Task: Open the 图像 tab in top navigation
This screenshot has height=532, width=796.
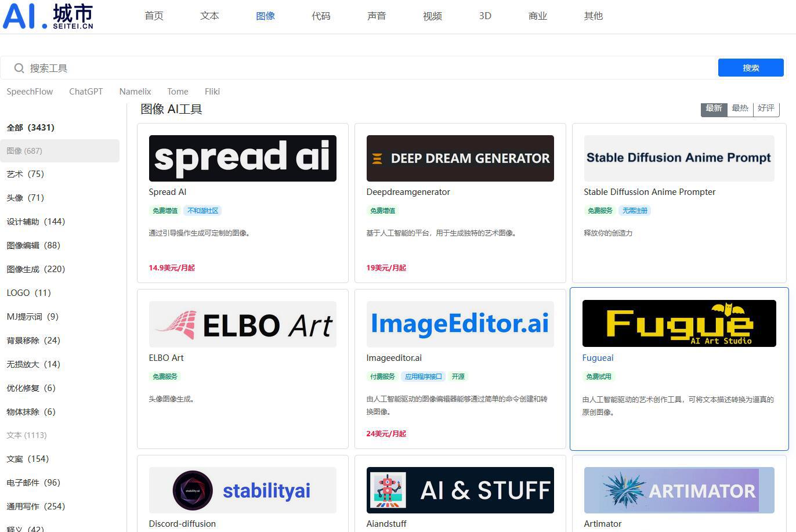Action: click(x=265, y=16)
